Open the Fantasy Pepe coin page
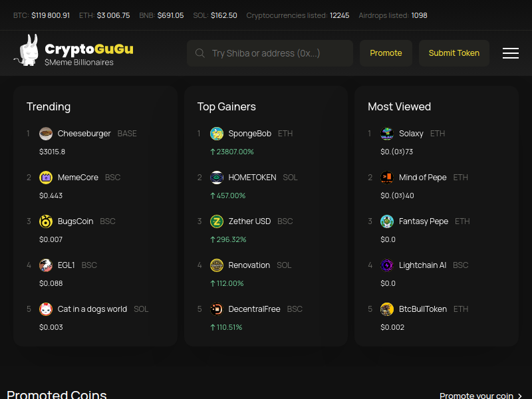This screenshot has height=399, width=532. pyautogui.click(x=424, y=221)
